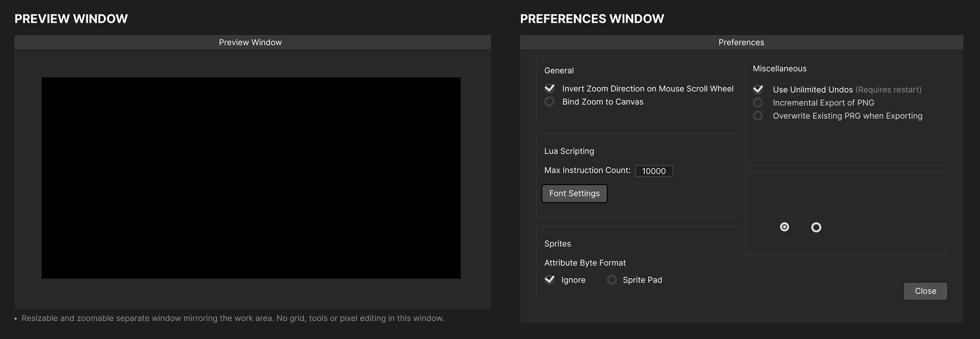Click the Sprites section heading
The width and height of the screenshot is (980, 339).
[557, 244]
